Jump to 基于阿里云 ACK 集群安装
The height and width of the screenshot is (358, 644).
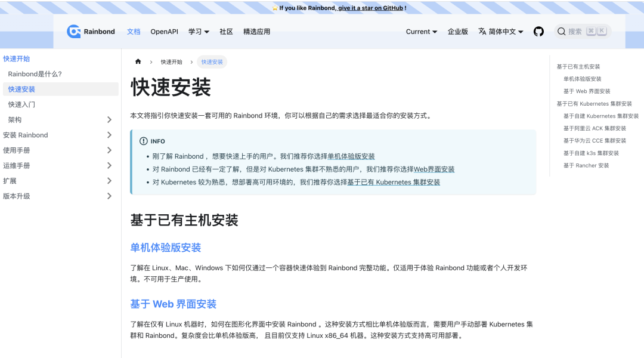point(595,128)
